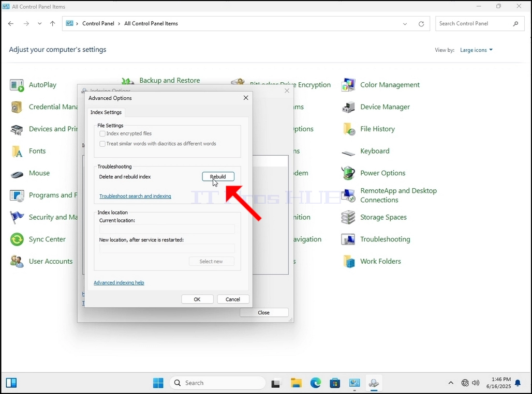This screenshot has height=394, width=532.
Task: Open the File History icon
Action: (348, 129)
